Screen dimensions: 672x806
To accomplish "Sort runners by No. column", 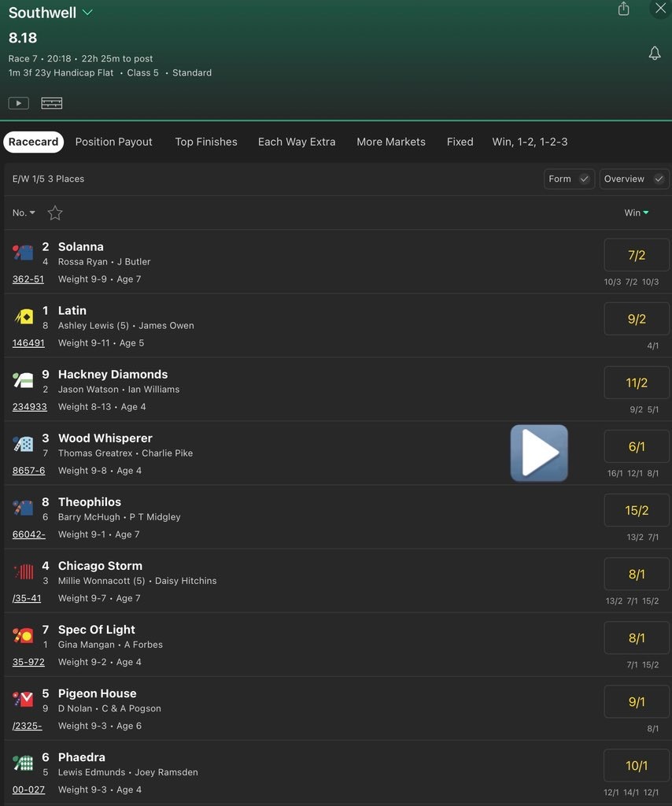I will click(24, 213).
